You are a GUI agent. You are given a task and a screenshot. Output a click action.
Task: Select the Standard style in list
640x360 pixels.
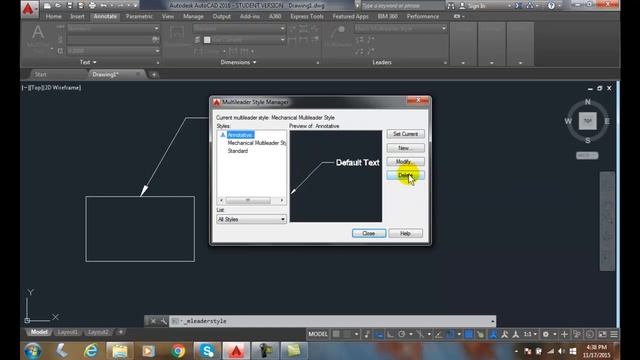(x=238, y=151)
